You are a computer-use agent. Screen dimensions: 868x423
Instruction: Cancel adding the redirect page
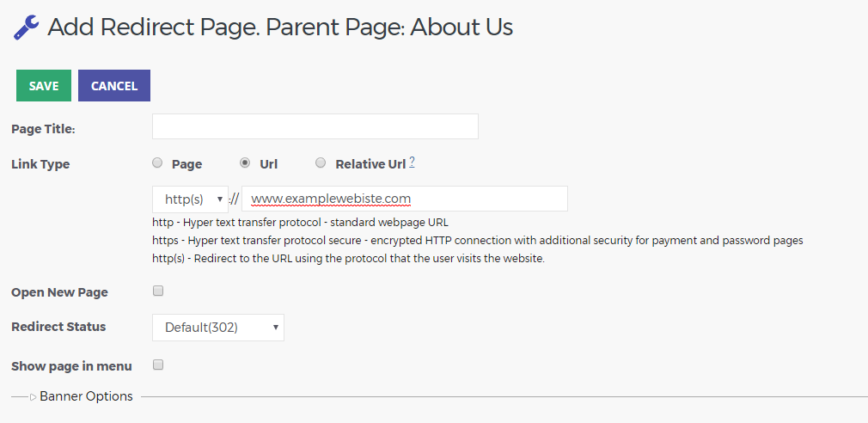pyautogui.click(x=114, y=86)
